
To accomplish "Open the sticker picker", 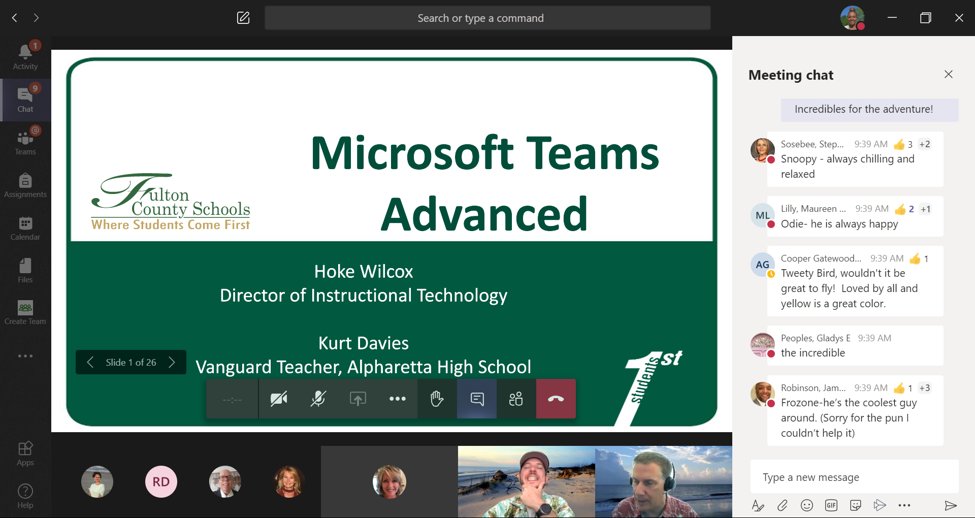I will click(x=856, y=506).
